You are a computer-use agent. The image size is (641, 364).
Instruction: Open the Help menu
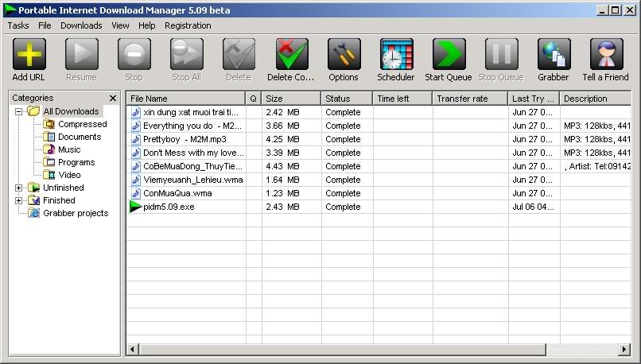tap(147, 25)
